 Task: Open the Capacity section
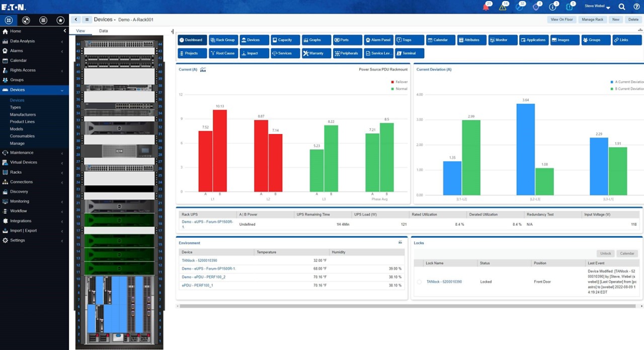285,40
